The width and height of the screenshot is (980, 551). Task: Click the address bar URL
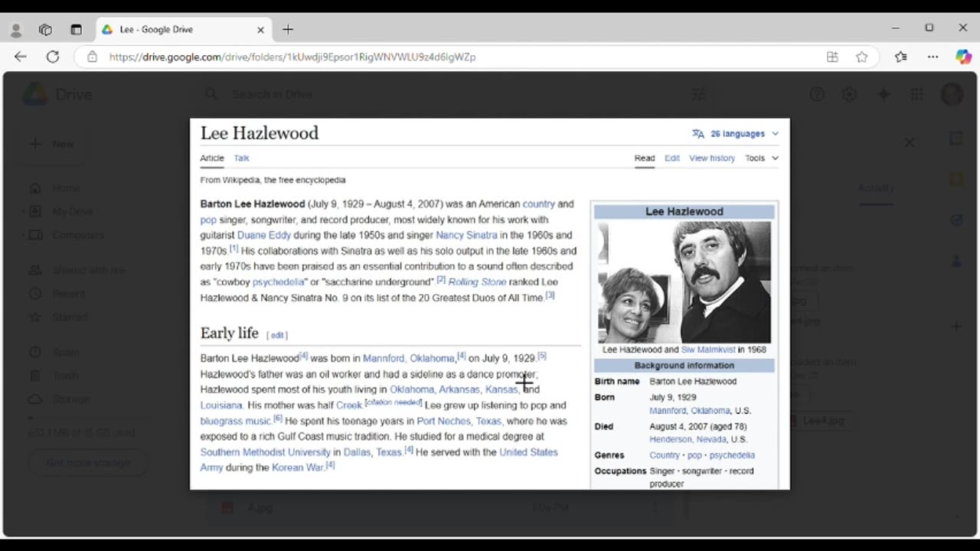click(292, 57)
